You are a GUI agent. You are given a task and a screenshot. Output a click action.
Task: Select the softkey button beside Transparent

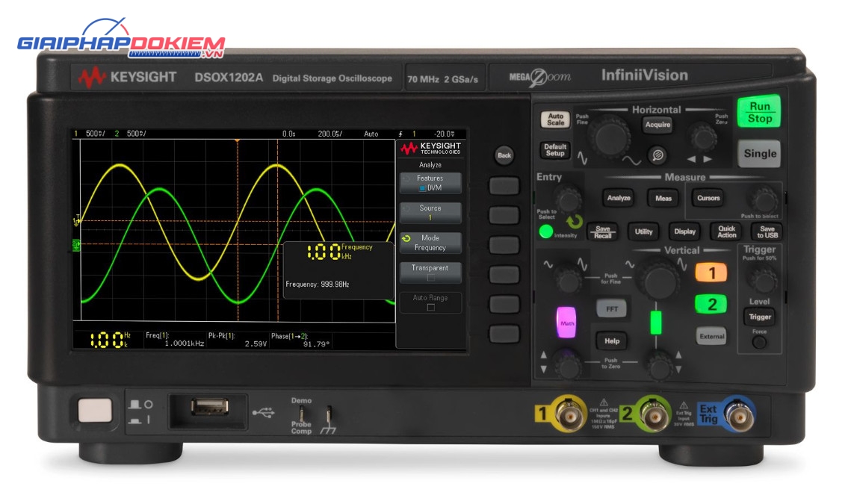[x=504, y=274]
